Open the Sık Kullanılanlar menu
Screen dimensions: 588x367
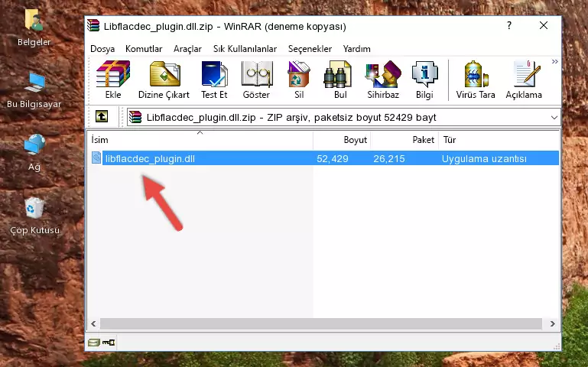click(245, 49)
